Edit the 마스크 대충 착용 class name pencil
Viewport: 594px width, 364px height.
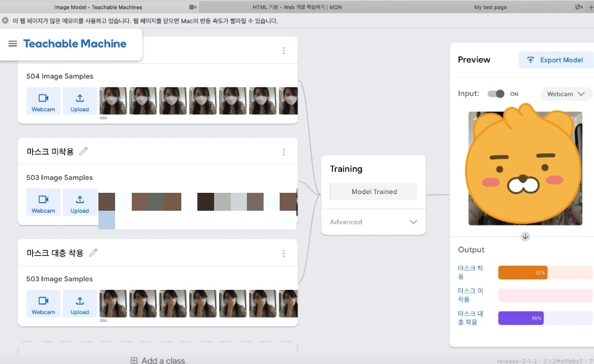(x=93, y=253)
